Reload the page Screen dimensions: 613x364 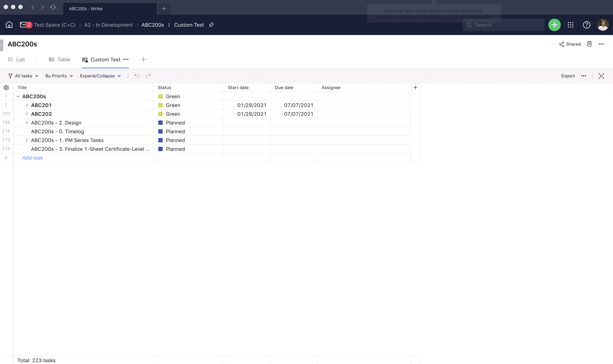53,7
